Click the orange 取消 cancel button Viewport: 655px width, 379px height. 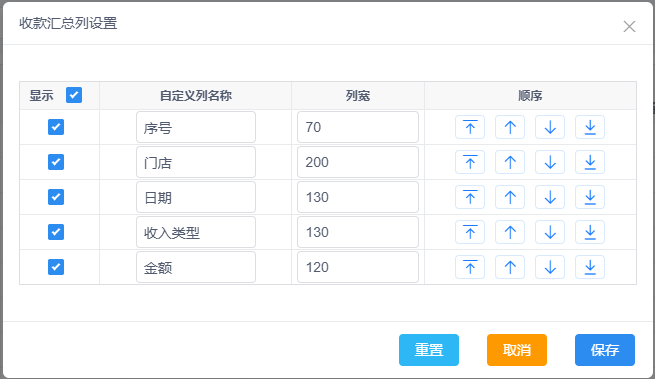pos(517,350)
